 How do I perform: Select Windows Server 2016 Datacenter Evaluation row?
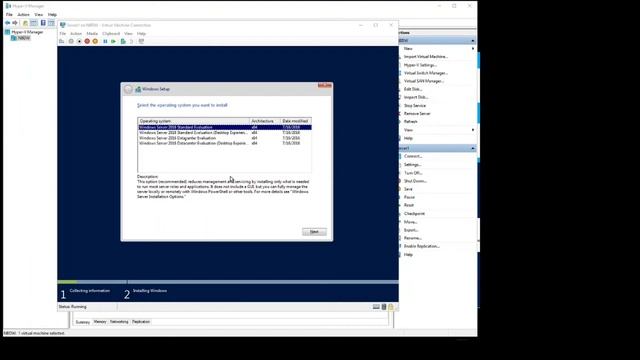[224, 138]
